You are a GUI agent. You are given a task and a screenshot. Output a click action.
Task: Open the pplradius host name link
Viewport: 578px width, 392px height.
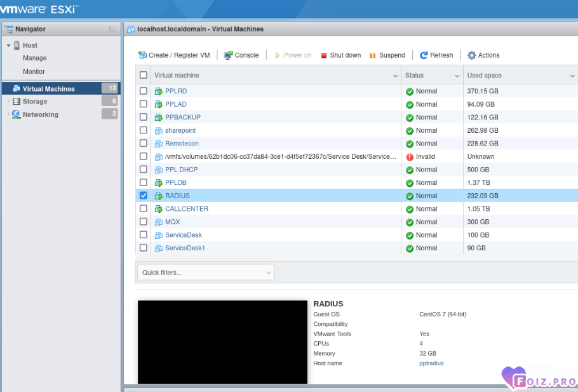(x=431, y=363)
